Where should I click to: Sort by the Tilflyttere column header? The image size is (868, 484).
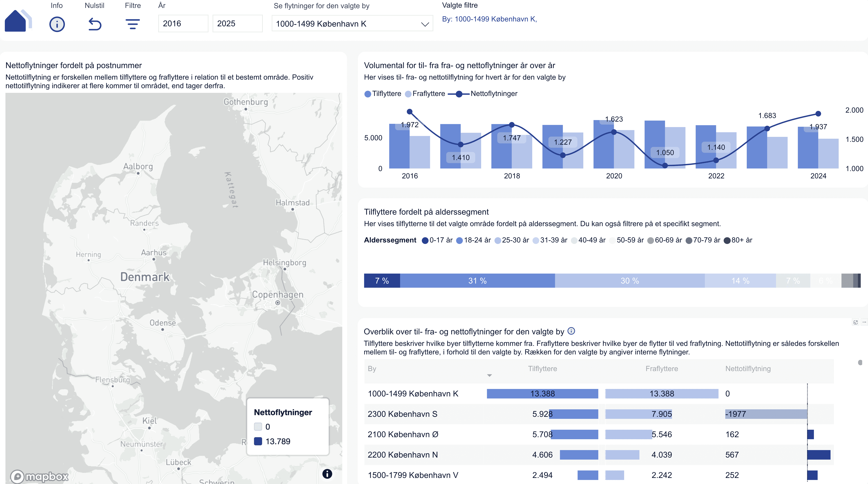click(x=542, y=368)
